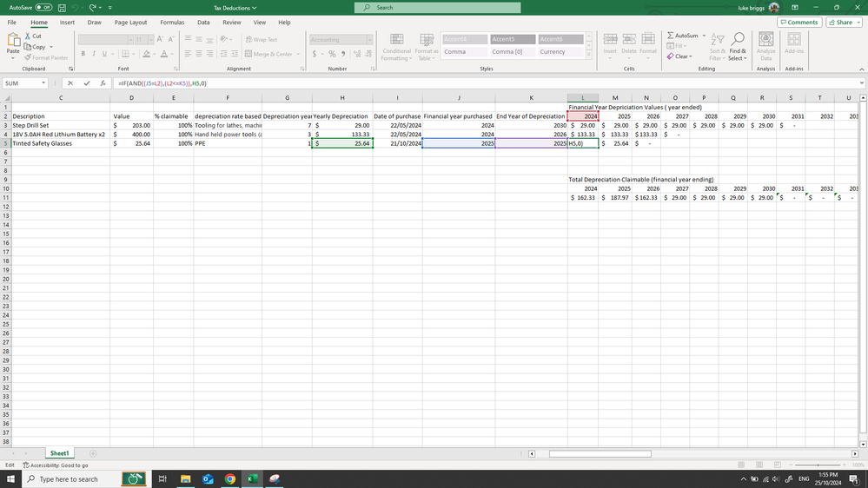
Task: Insert cells using Insert button
Action: (x=610, y=47)
